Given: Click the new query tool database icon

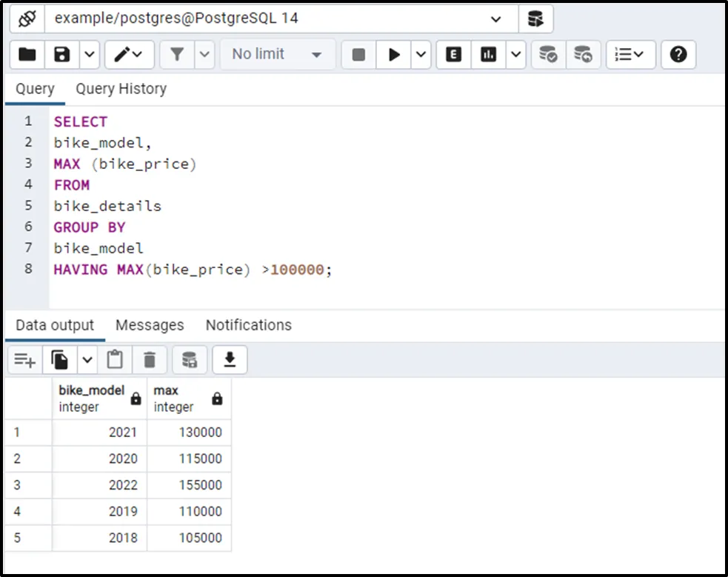Looking at the screenshot, I should [x=535, y=19].
